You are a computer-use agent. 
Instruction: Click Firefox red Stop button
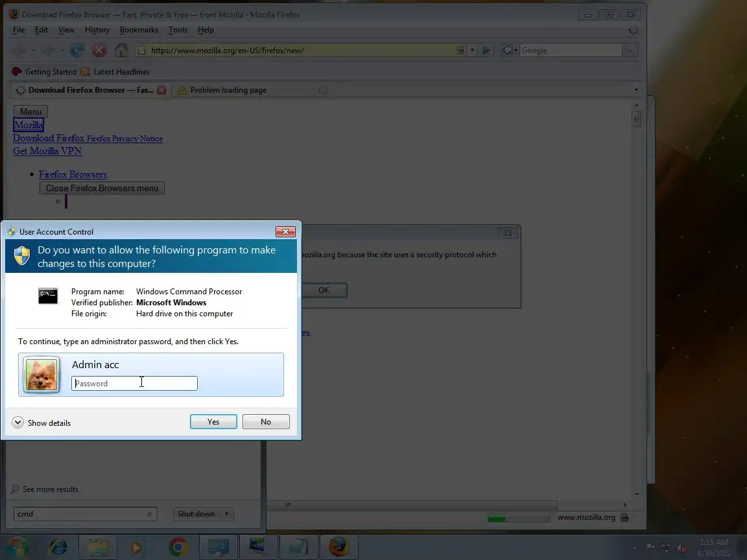(99, 50)
